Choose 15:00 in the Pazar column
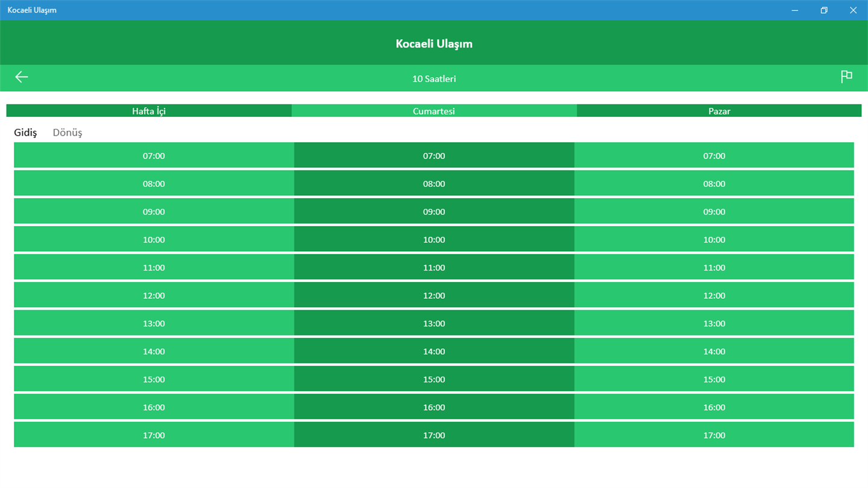Screen dimensions: 868x488 pyautogui.click(x=714, y=379)
